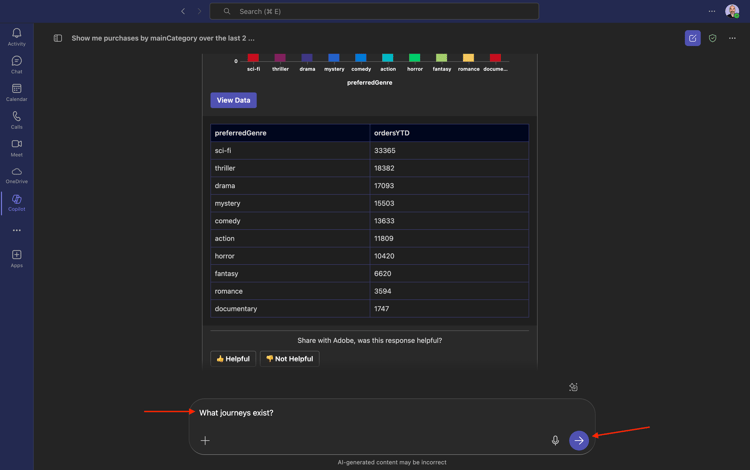This screenshot has width=750, height=470.
Task: Click the thriller purple legend swatch
Action: pos(280,58)
